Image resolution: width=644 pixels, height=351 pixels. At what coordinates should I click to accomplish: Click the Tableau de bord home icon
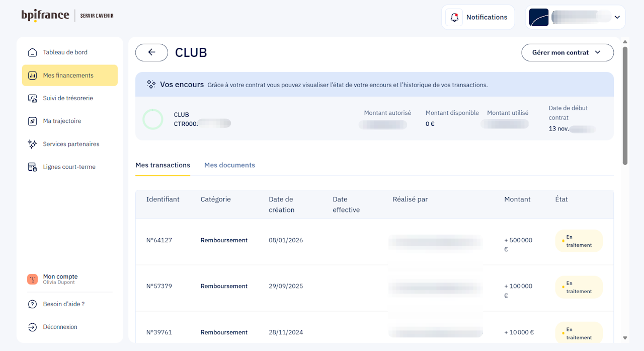click(32, 52)
